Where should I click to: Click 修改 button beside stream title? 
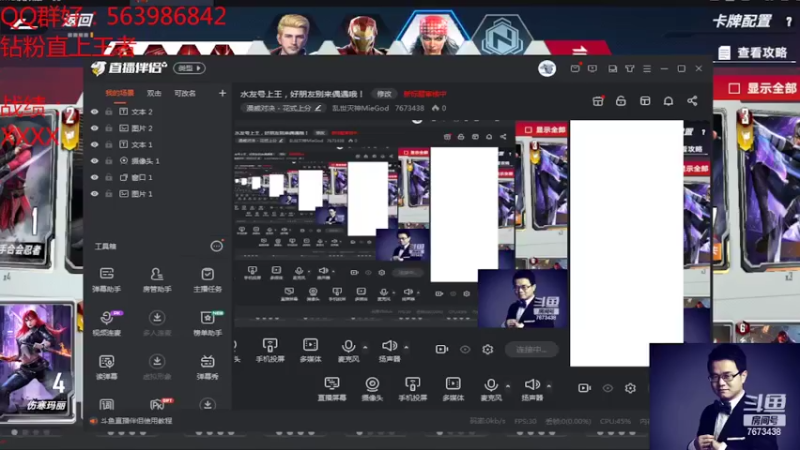384,94
